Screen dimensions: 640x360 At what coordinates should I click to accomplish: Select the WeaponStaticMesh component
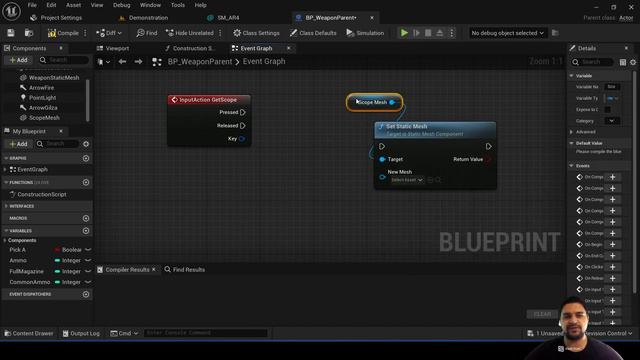pyautogui.click(x=53, y=78)
